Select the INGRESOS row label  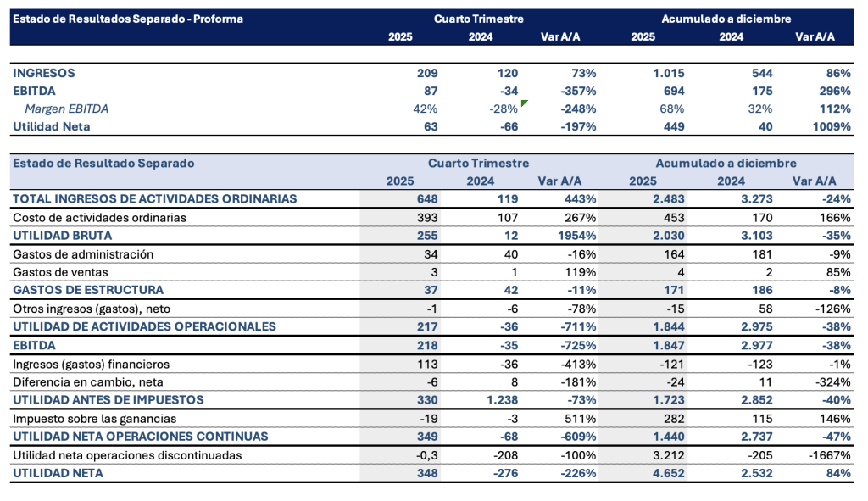(x=44, y=73)
